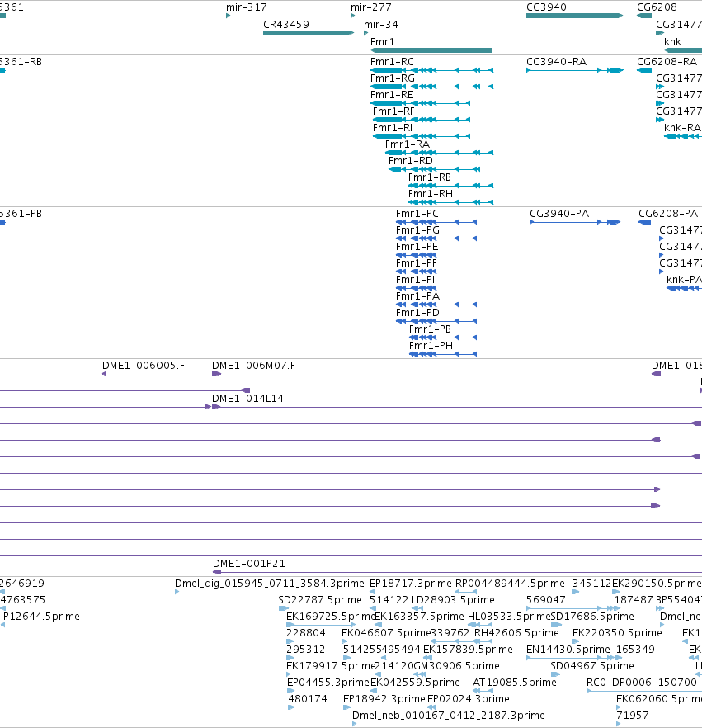
Task: Click the EP02024.3prime feature label
Action: pyautogui.click(x=469, y=699)
